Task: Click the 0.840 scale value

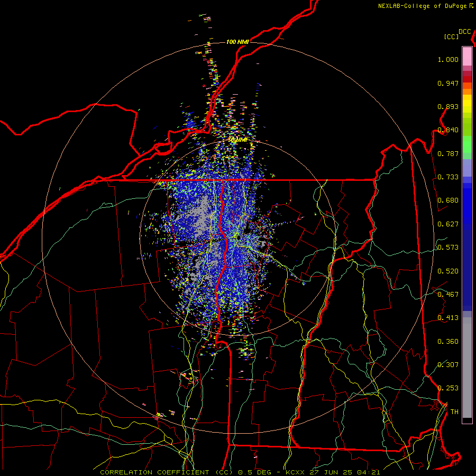Action: tap(448, 130)
